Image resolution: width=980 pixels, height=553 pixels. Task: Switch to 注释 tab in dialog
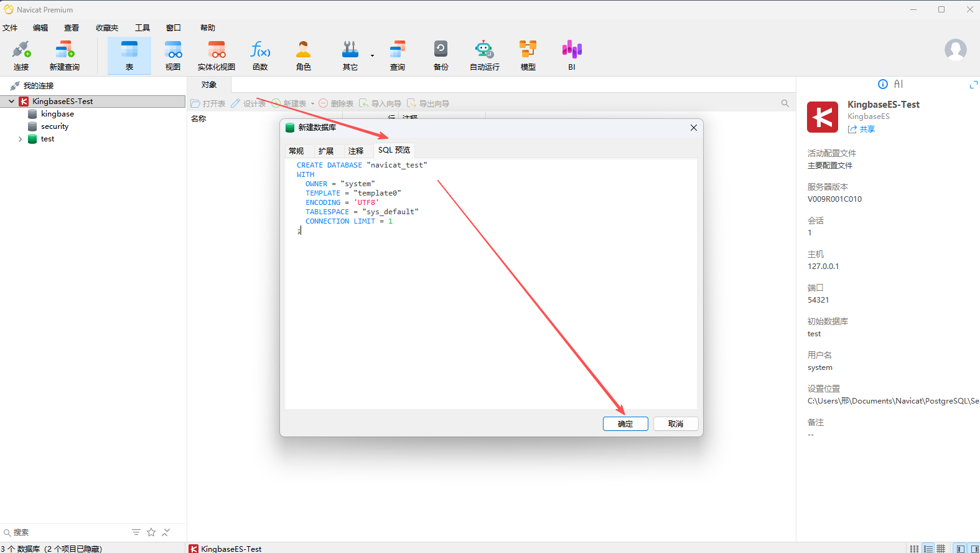point(356,151)
